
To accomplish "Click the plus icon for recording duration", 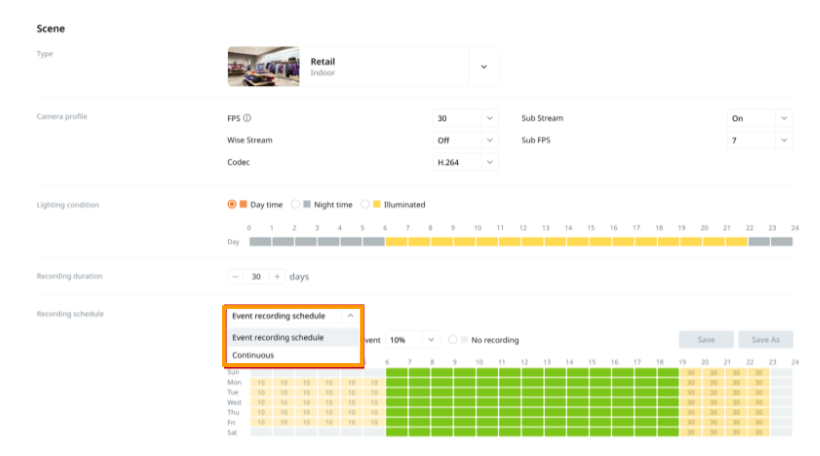I will coord(277,276).
